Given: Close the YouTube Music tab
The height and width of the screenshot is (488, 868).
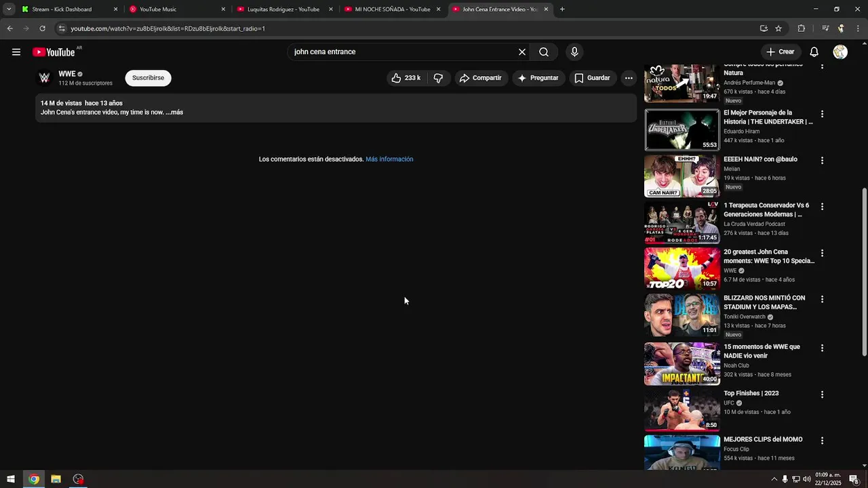Looking at the screenshot, I should tap(223, 9).
